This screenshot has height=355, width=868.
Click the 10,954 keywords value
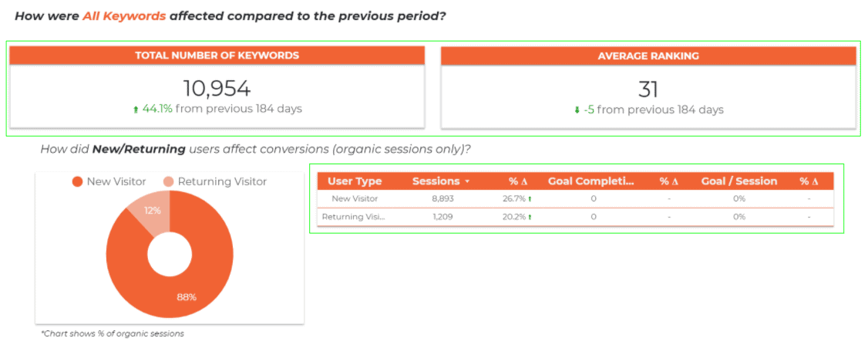217,89
